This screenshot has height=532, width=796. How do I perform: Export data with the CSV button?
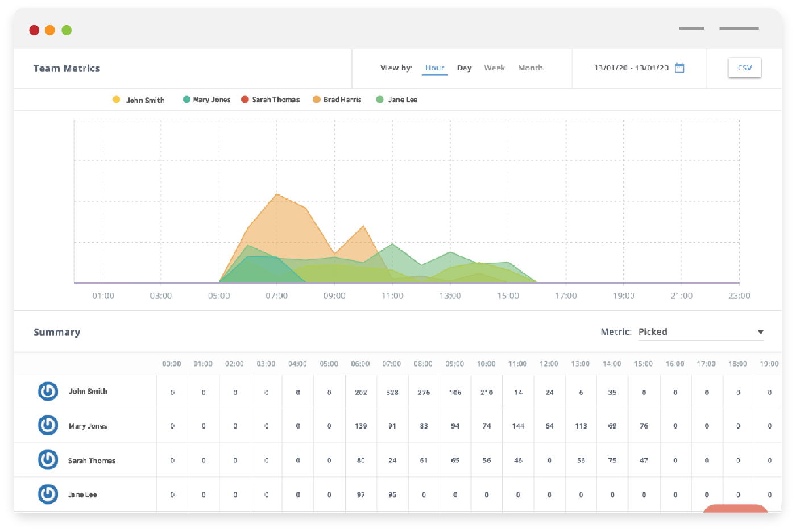pos(744,66)
